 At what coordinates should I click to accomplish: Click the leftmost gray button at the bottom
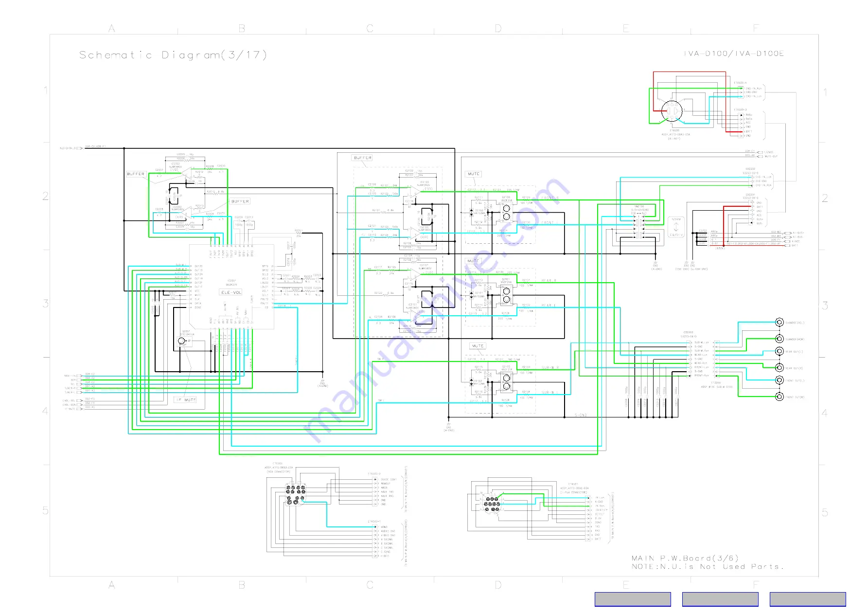pos(633,599)
